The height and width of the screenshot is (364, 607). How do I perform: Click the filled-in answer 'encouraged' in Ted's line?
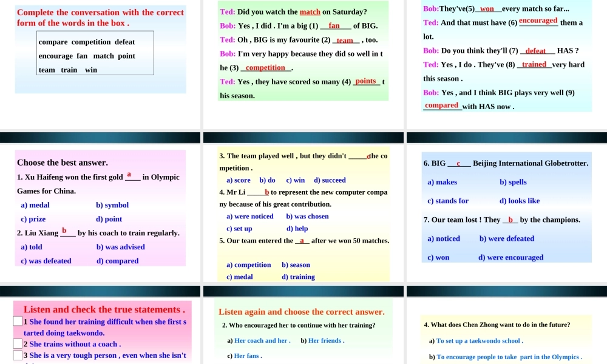click(538, 21)
